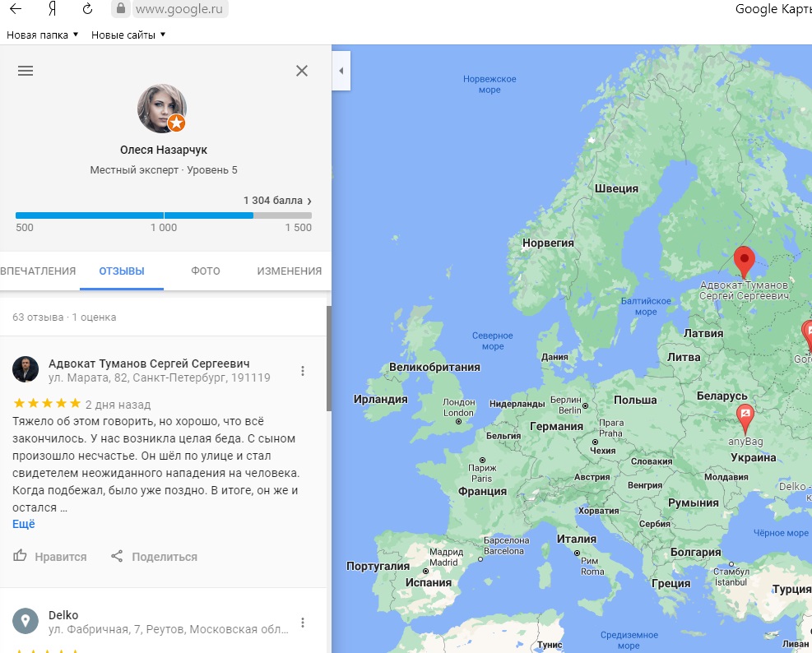Click the Лондон city marker on map
The image size is (812, 653).
point(459,422)
